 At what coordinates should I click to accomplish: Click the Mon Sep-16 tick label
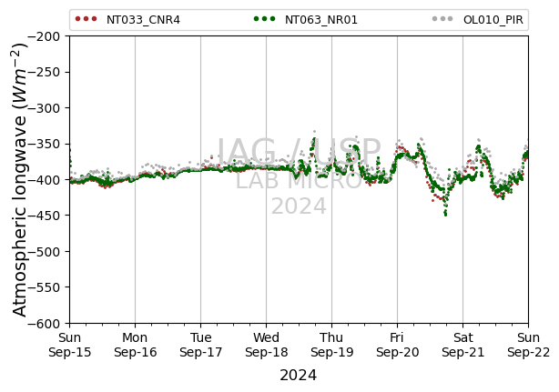(135, 345)
